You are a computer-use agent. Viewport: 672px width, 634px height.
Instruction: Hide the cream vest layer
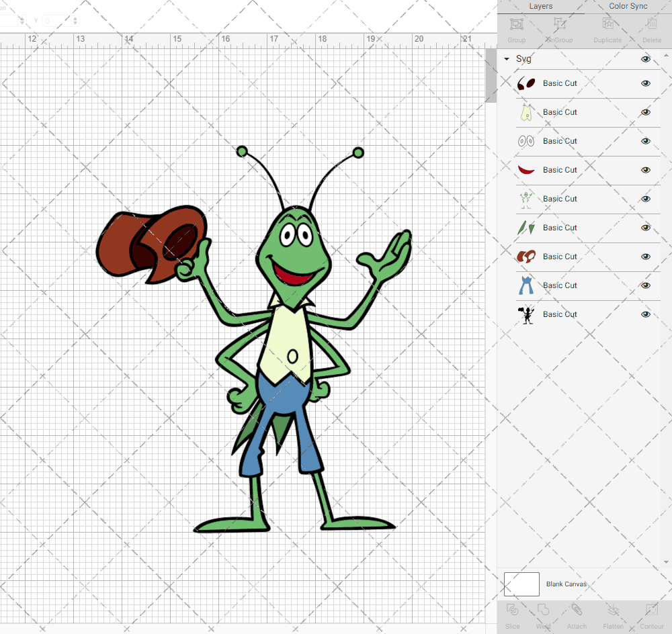pos(645,112)
